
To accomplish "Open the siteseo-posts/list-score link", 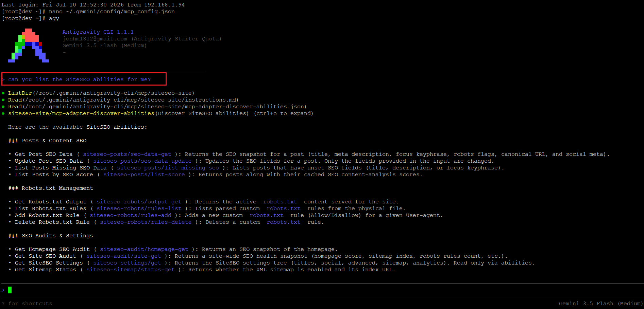I will [x=144, y=175].
